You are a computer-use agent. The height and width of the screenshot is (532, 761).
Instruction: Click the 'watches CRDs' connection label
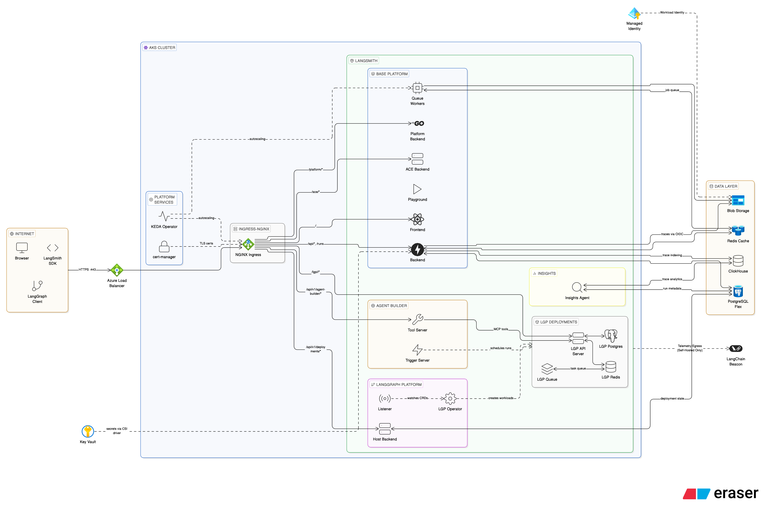pos(418,398)
